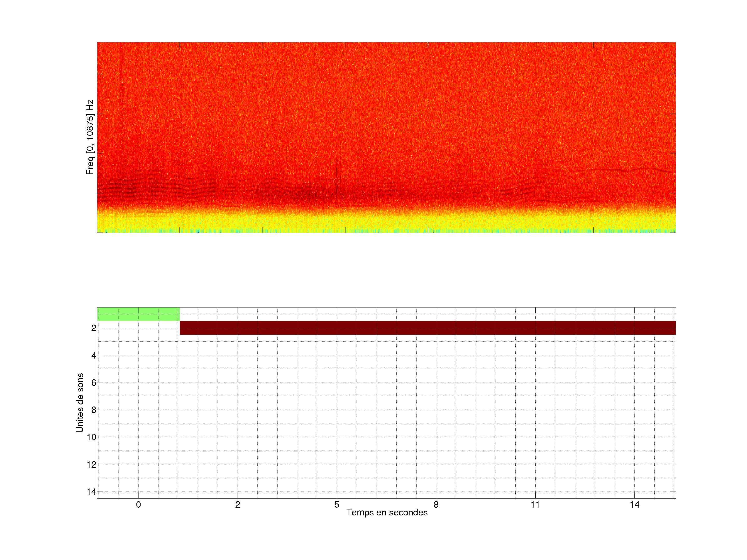Click the x-axis tick label 11
Viewport: 747px width, 560px height.
click(535, 505)
